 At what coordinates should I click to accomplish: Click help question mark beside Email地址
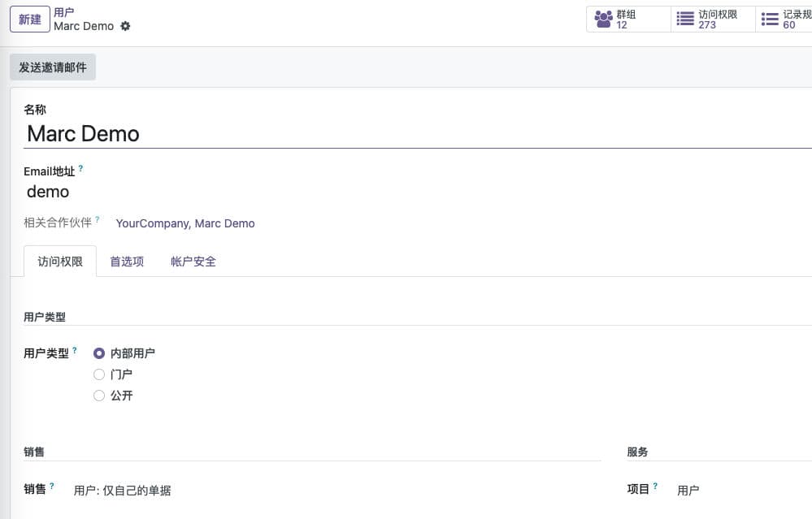click(80, 170)
